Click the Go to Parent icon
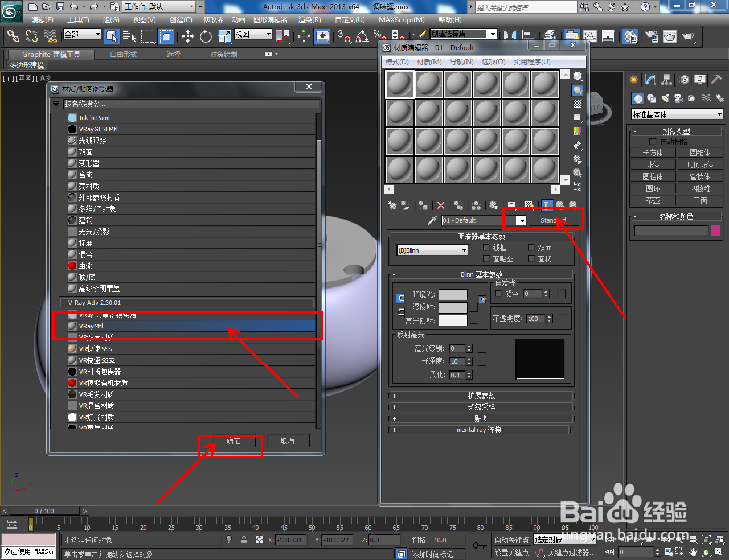The width and height of the screenshot is (729, 560). pos(560,205)
